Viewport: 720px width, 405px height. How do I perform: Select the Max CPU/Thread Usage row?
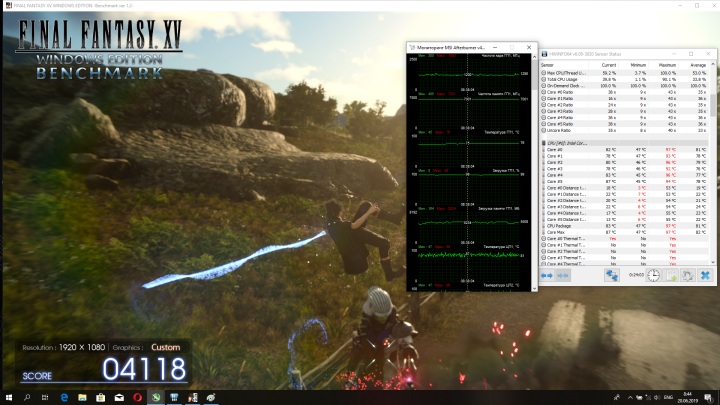(x=624, y=73)
